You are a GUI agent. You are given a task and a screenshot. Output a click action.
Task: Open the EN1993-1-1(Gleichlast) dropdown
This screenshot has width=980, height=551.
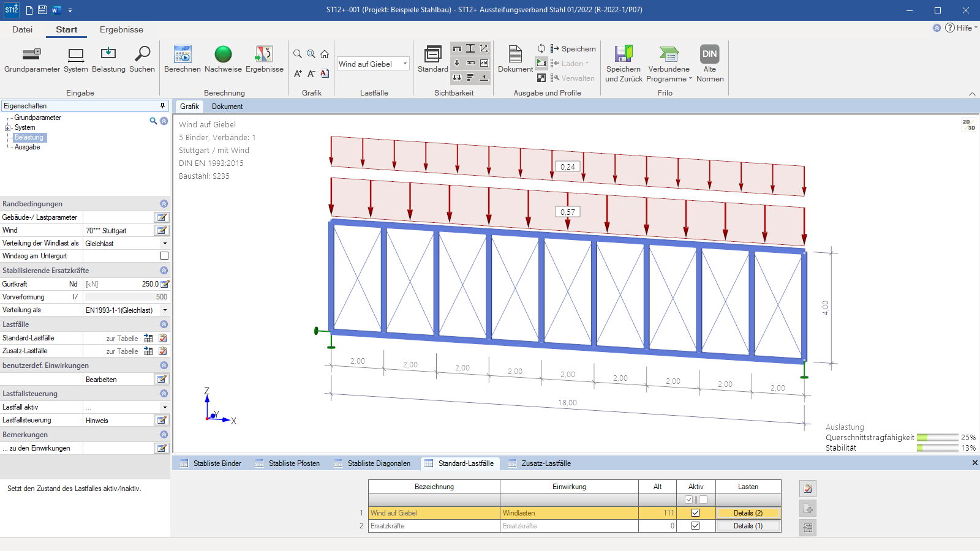[165, 310]
